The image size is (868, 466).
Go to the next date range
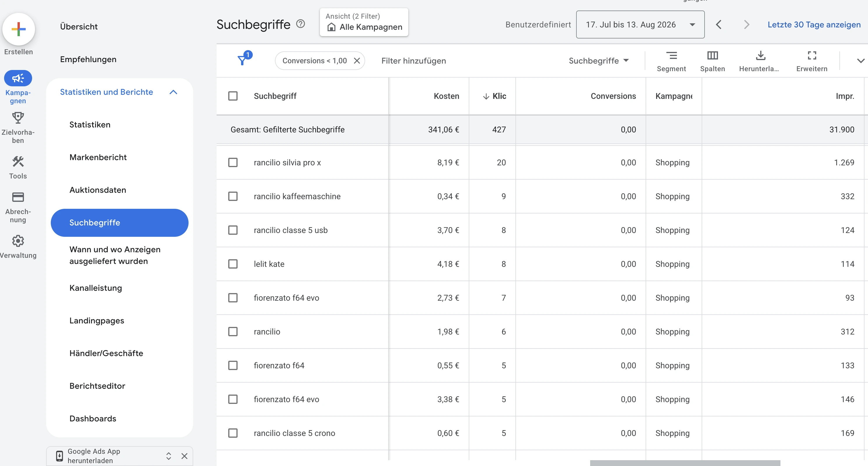coord(746,24)
